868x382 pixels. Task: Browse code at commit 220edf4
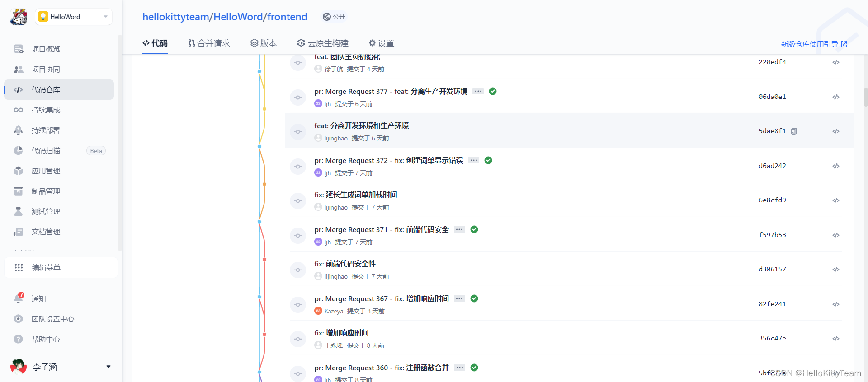(836, 62)
